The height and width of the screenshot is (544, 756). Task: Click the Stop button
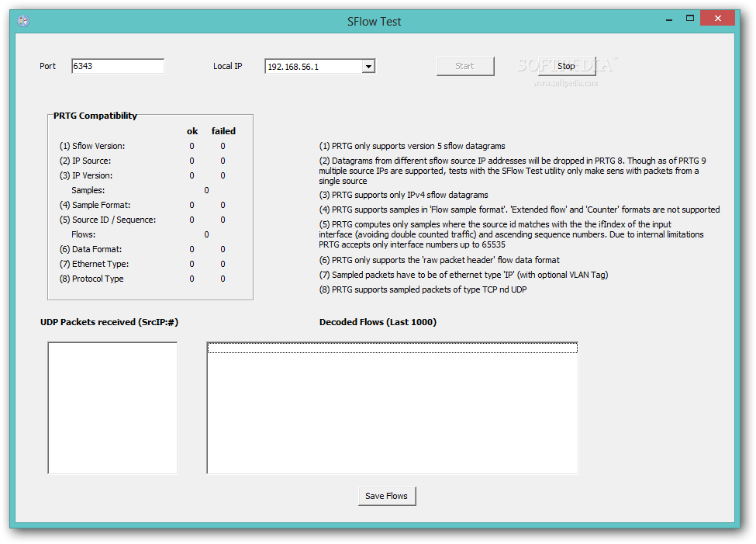coord(567,66)
